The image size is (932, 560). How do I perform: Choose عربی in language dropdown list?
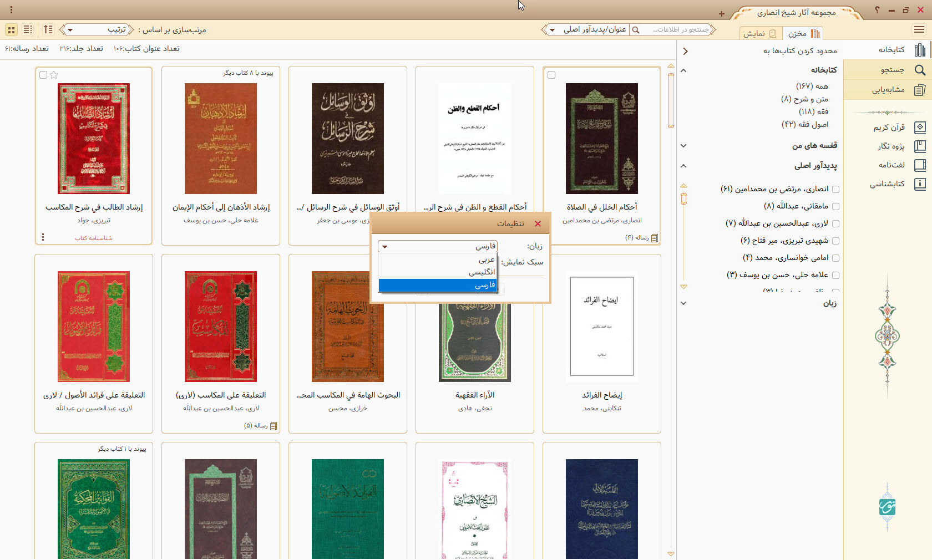438,259
